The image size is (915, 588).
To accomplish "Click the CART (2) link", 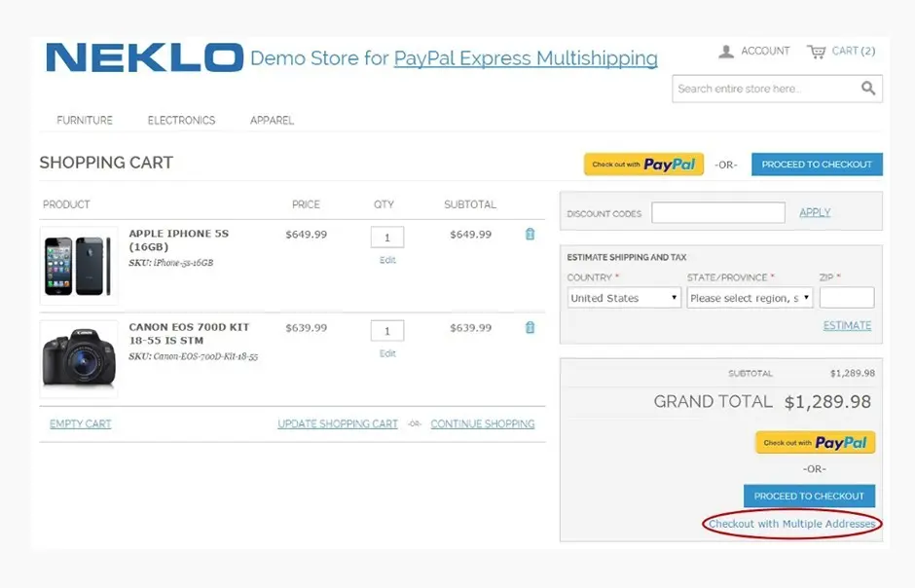I will point(853,51).
